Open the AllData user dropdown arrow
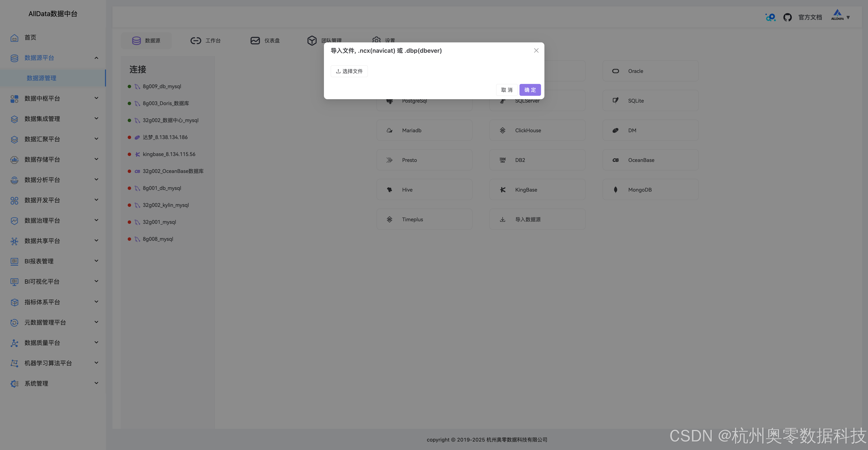The image size is (868, 450). tap(848, 17)
